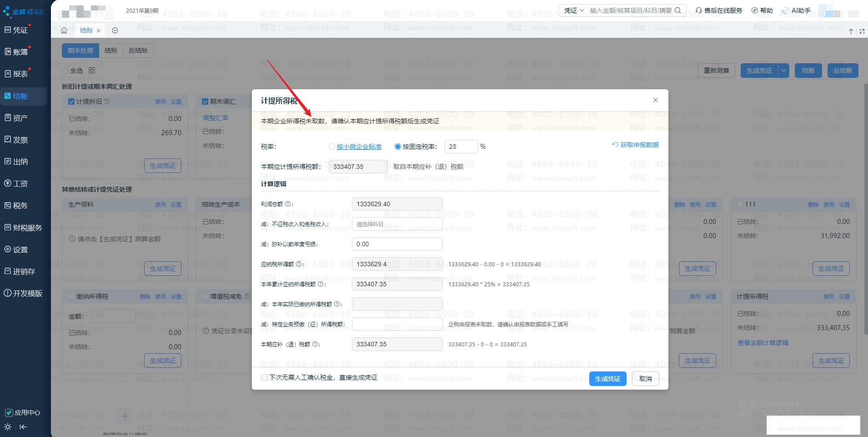
Task: Check 下次无需人工确认税金 checkbox
Action: (x=264, y=377)
